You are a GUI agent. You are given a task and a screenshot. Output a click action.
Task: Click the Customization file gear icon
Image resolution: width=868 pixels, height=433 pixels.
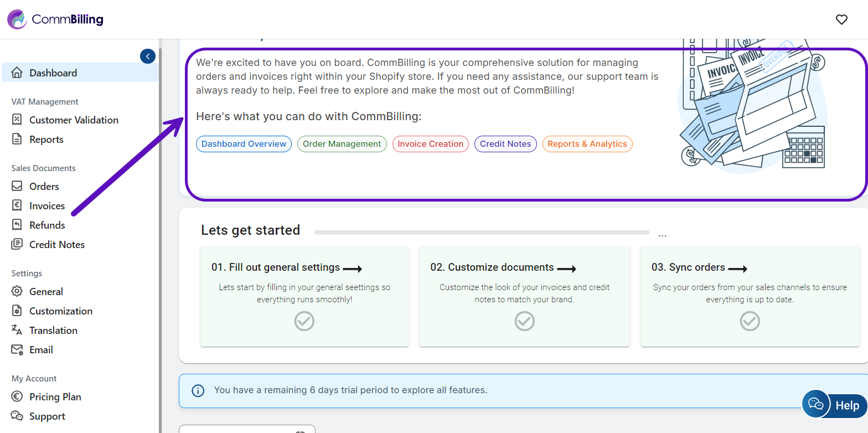pos(17,311)
